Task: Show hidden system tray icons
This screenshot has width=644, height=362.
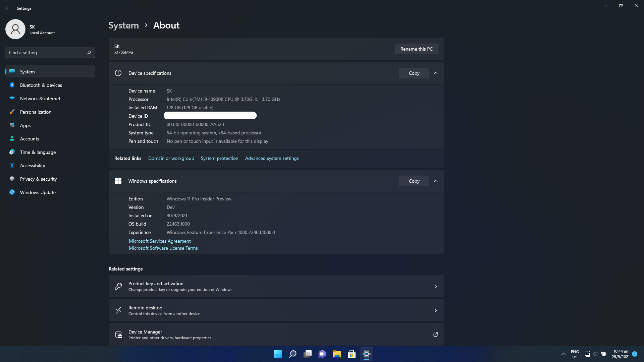Action: click(x=563, y=354)
